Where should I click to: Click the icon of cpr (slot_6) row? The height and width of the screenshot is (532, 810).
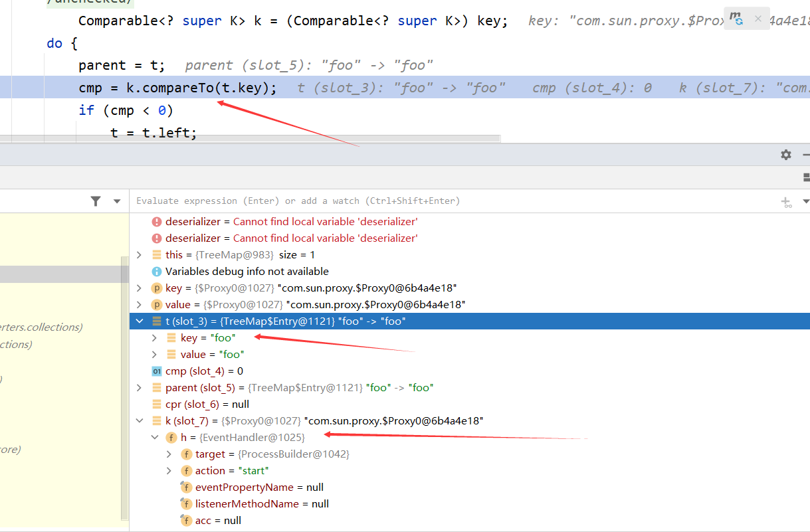[x=157, y=404]
